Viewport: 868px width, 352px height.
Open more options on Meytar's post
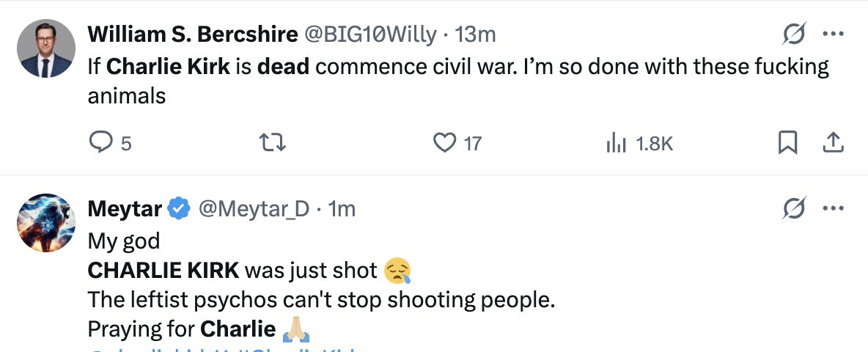coord(834,209)
